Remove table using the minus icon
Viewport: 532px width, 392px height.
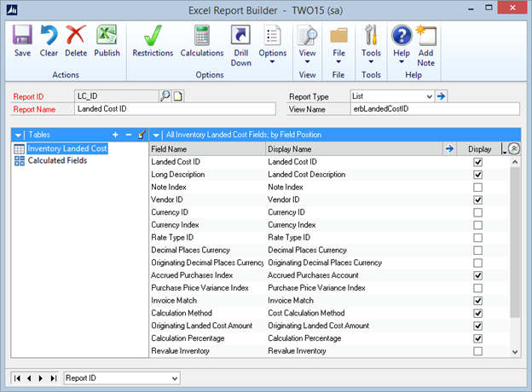(129, 135)
